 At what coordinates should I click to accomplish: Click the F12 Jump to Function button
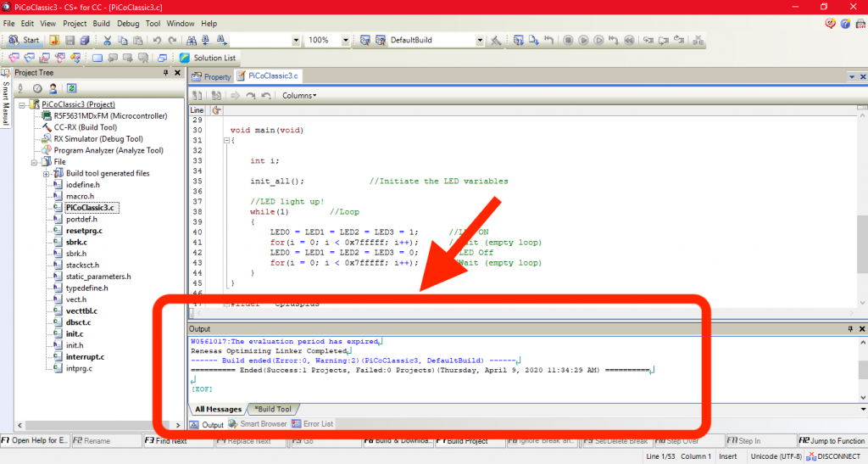coord(832,441)
